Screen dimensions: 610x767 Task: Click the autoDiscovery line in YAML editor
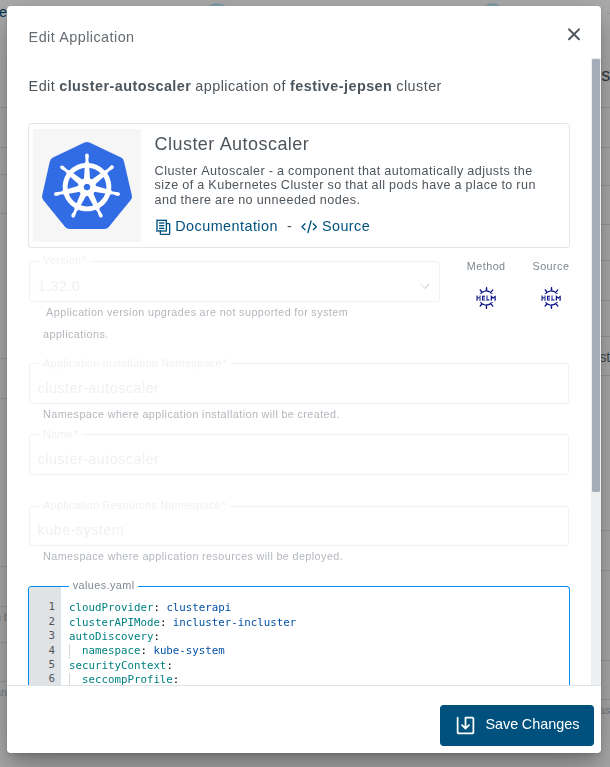click(113, 636)
